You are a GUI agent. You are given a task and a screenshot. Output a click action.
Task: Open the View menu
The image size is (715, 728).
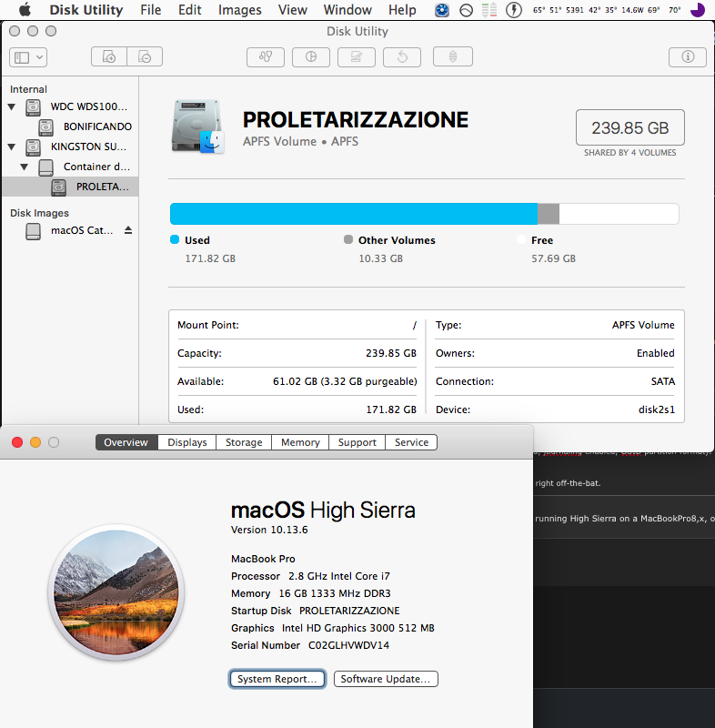tap(292, 10)
